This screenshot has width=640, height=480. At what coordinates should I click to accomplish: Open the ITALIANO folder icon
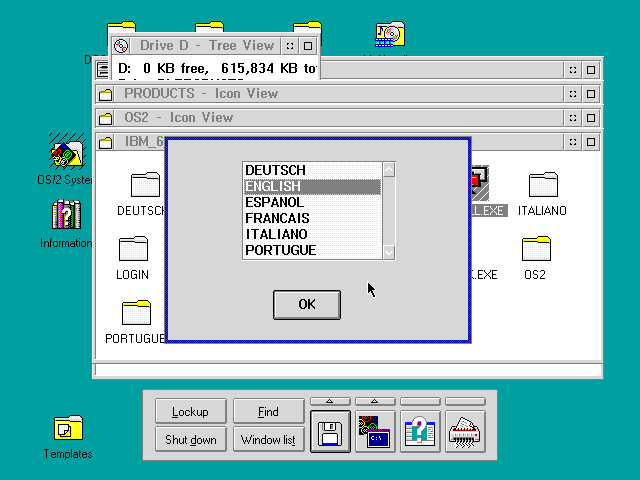point(543,185)
